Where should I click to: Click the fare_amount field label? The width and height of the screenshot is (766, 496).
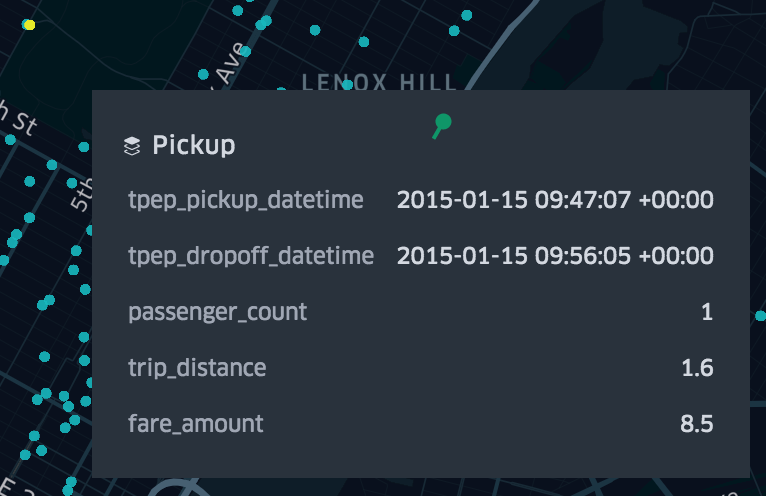[x=196, y=424]
